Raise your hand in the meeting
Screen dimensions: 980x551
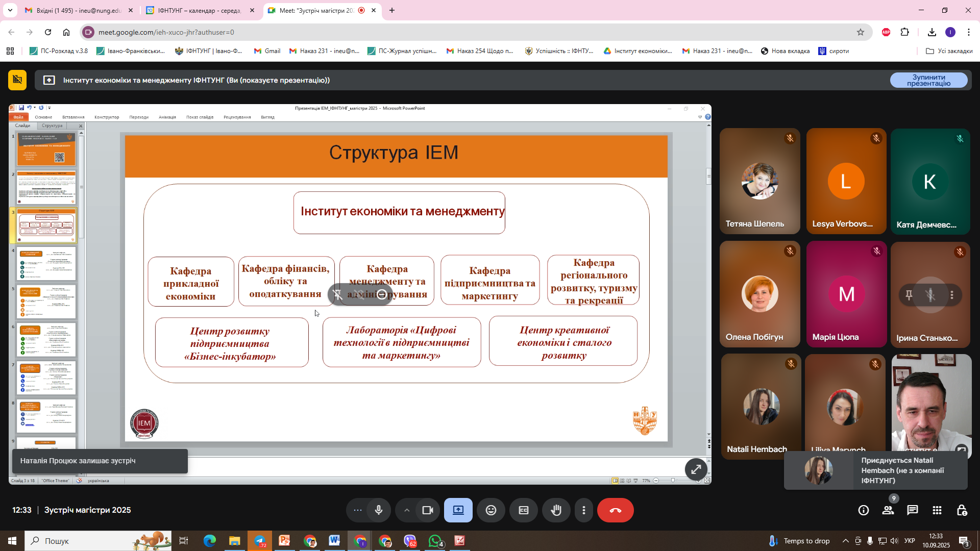[556, 510]
